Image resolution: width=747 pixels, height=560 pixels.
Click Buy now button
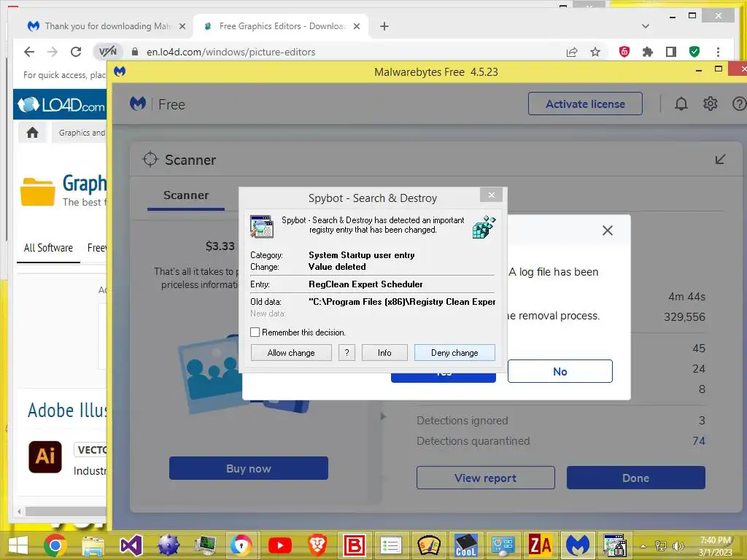pos(249,468)
